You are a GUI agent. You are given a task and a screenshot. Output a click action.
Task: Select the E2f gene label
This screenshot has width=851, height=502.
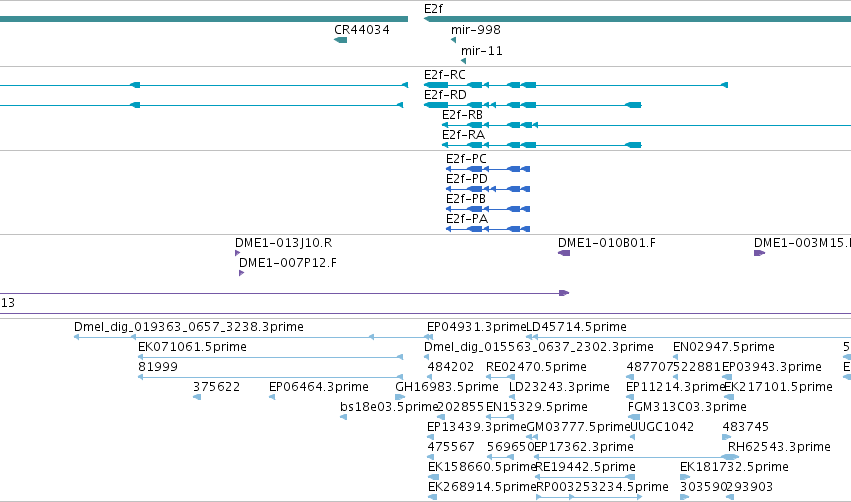pos(433,9)
